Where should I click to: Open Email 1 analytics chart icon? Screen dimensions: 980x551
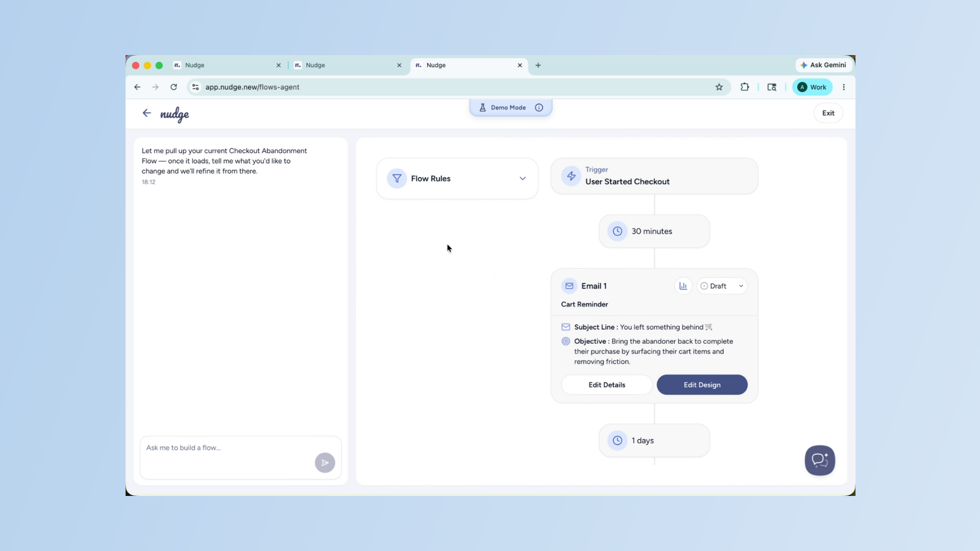coord(683,286)
